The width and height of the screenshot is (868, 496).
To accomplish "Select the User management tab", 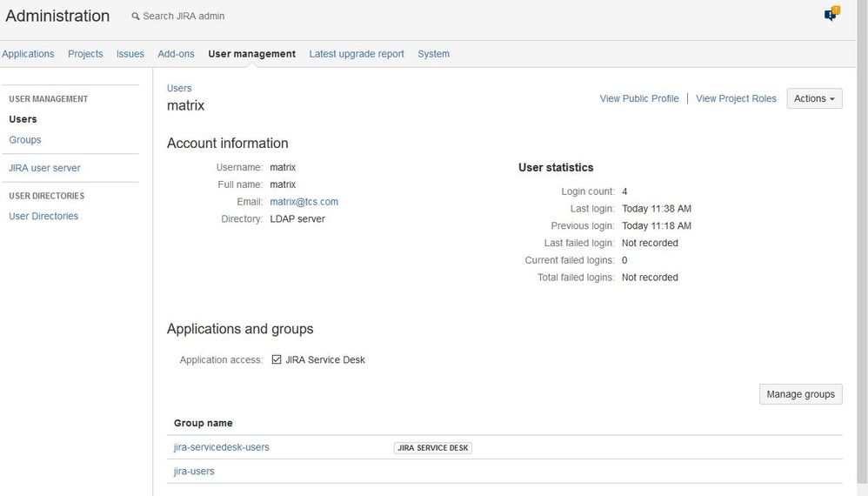I will tap(252, 54).
